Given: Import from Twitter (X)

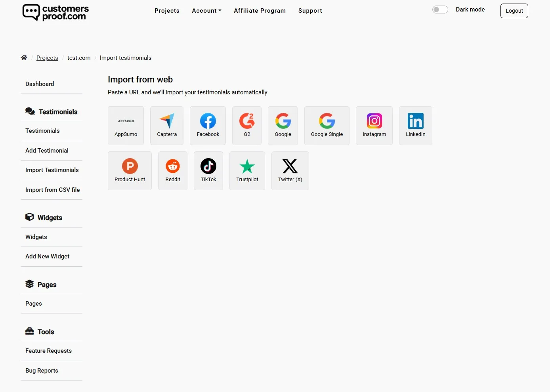Looking at the screenshot, I should [x=290, y=170].
